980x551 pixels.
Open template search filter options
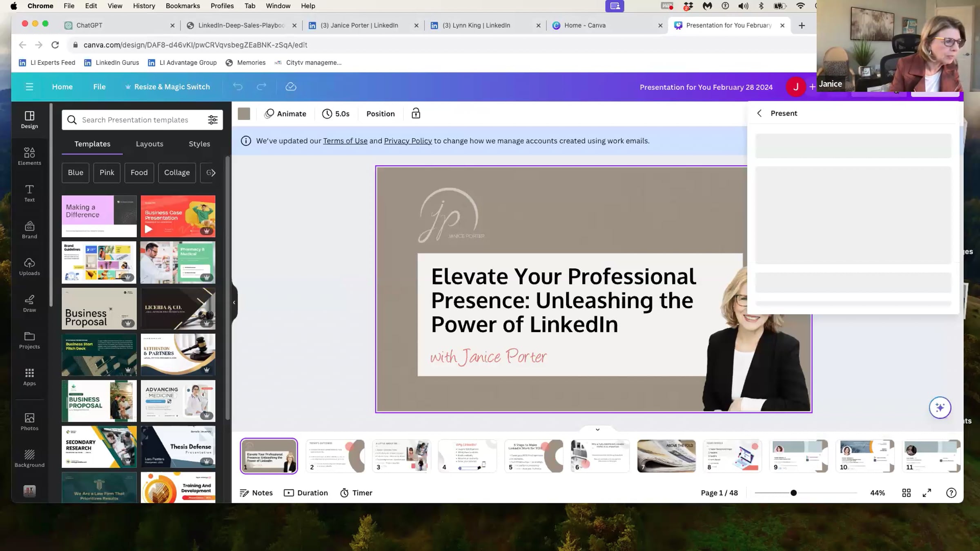click(x=213, y=120)
